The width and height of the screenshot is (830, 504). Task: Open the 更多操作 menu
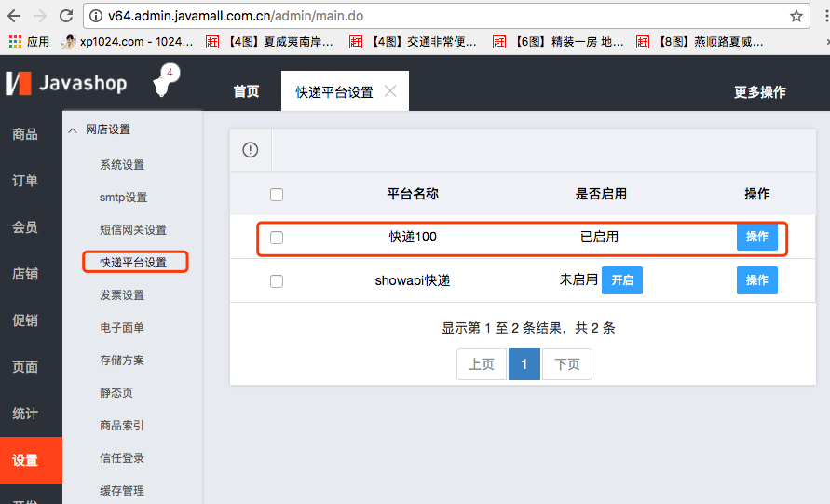[x=759, y=92]
